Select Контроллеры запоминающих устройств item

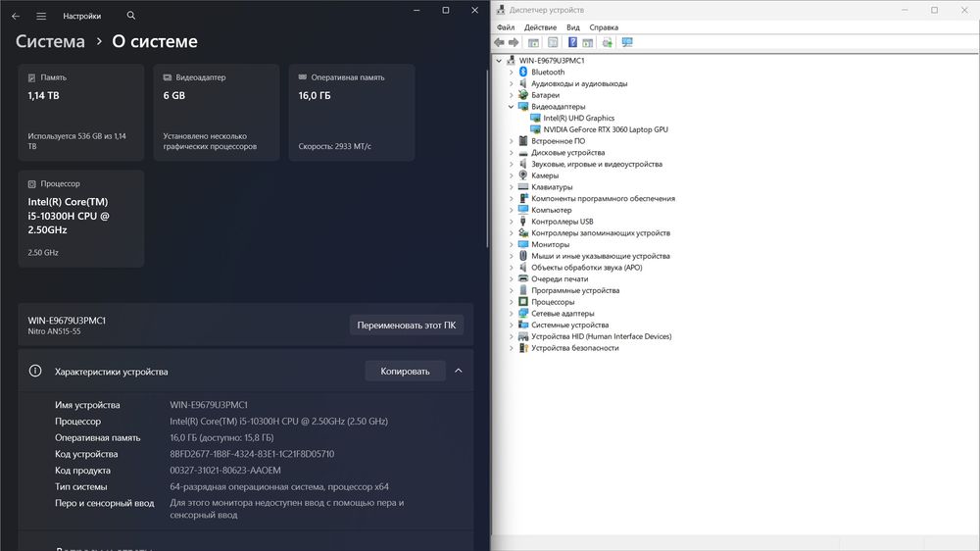601,232
